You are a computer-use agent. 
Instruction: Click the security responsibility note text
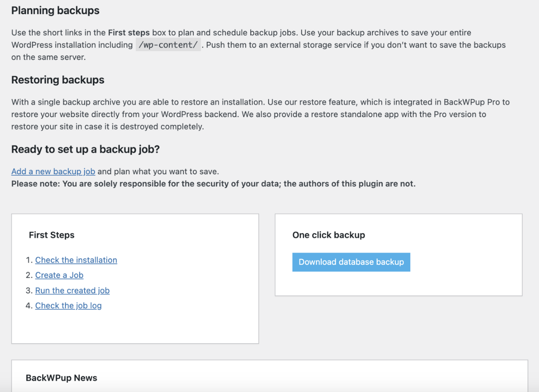[213, 183]
